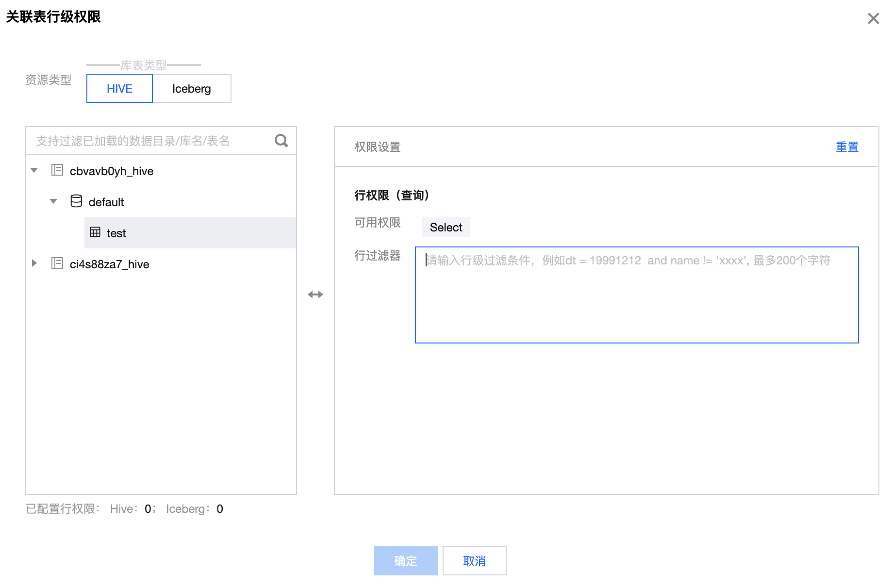The width and height of the screenshot is (892, 588).
Task: Collapse the cbvavb0yh_hive tree node
Action: pos(34,170)
